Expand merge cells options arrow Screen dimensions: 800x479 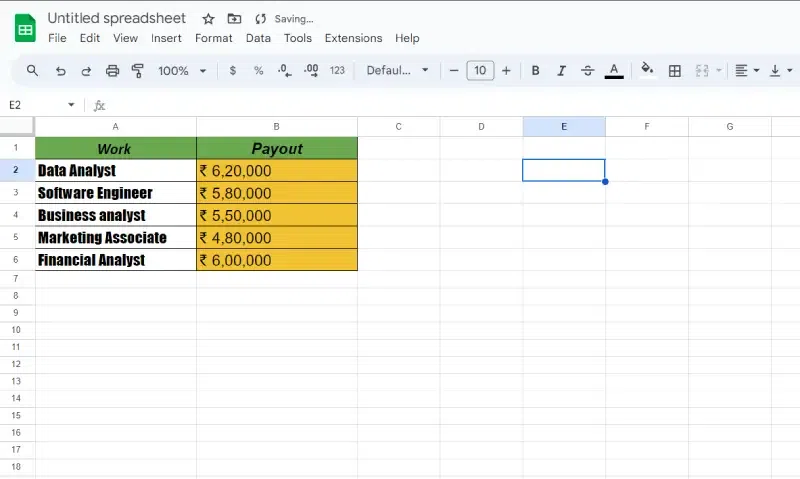(719, 70)
